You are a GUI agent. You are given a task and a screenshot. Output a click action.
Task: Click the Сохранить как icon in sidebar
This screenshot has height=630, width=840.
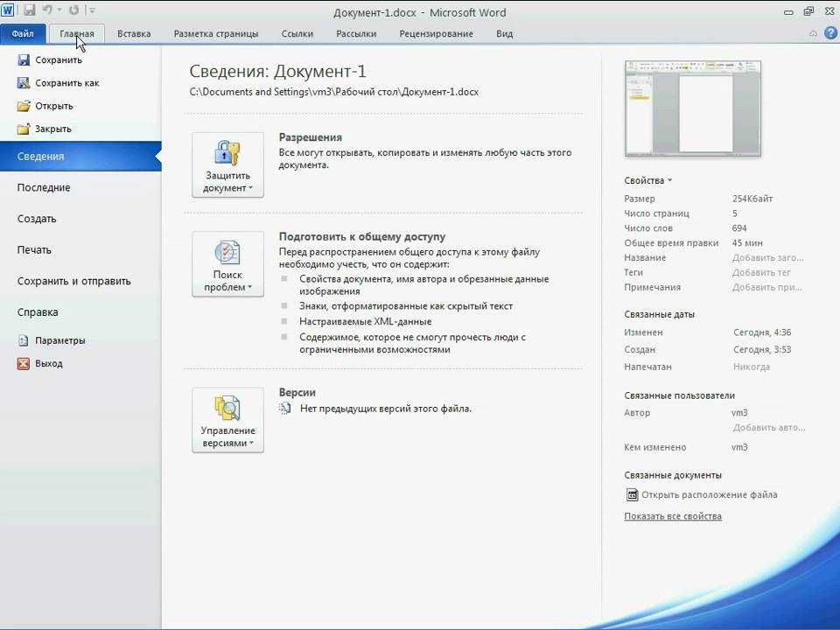tap(23, 82)
